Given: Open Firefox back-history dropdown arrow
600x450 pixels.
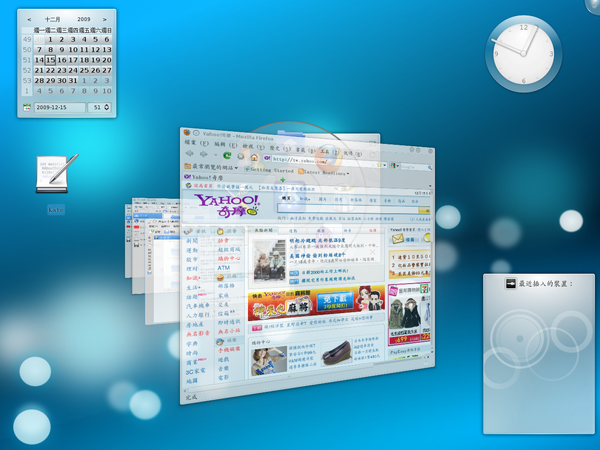Looking at the screenshot, I should coord(215,155).
